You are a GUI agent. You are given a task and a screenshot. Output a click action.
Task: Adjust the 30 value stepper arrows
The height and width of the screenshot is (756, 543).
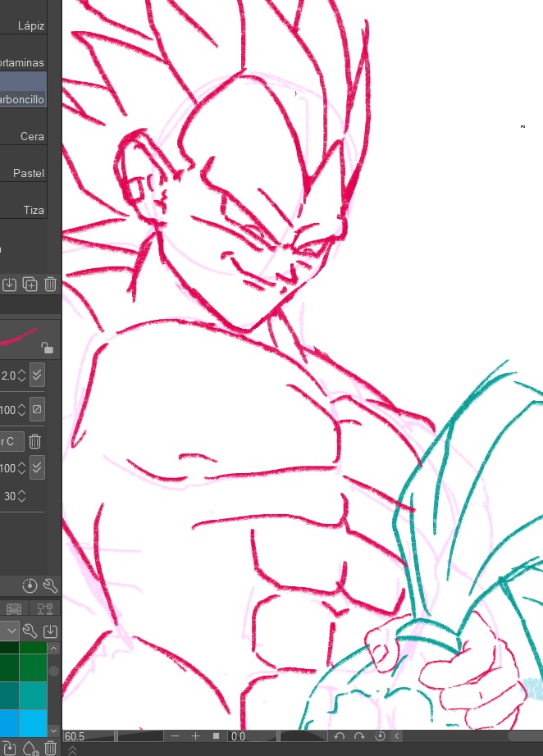click(x=21, y=496)
